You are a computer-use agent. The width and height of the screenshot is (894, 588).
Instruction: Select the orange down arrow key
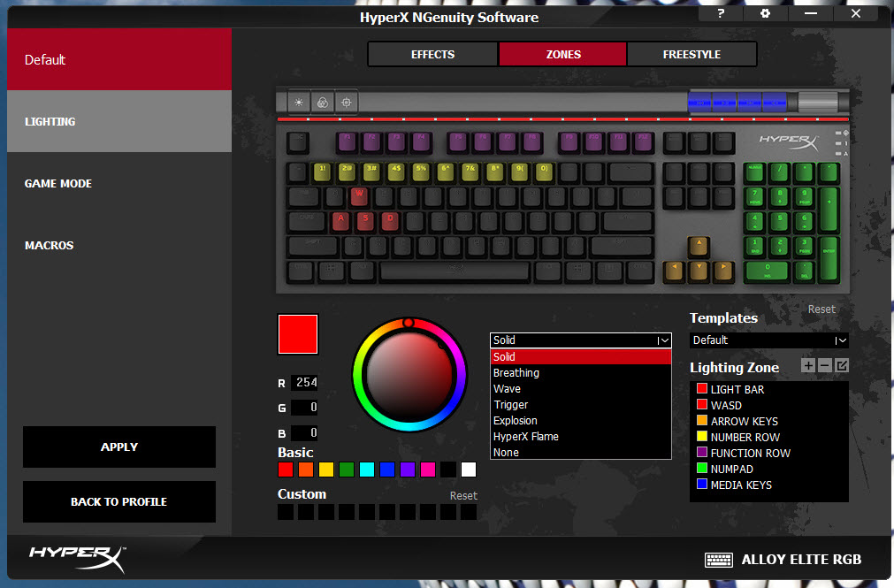[x=699, y=271]
